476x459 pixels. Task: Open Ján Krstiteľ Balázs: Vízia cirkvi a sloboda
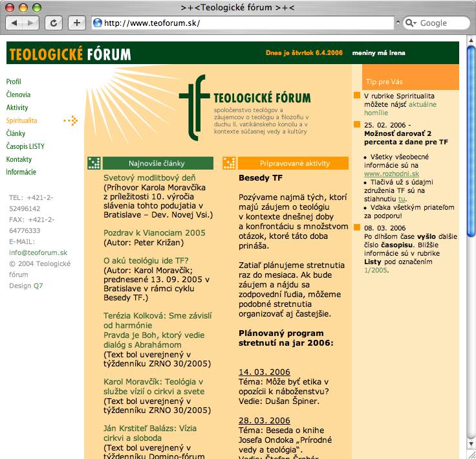pyautogui.click(x=150, y=433)
